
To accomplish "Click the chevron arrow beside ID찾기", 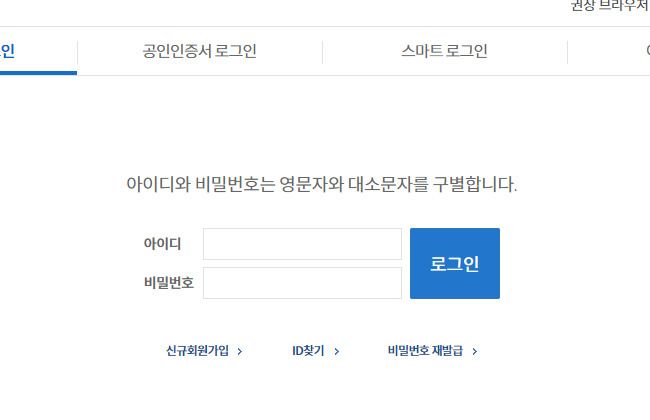I will [337, 352].
